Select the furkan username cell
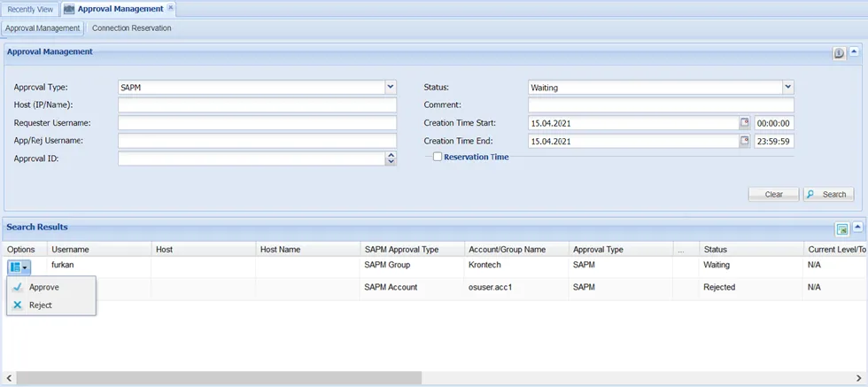 (99, 265)
